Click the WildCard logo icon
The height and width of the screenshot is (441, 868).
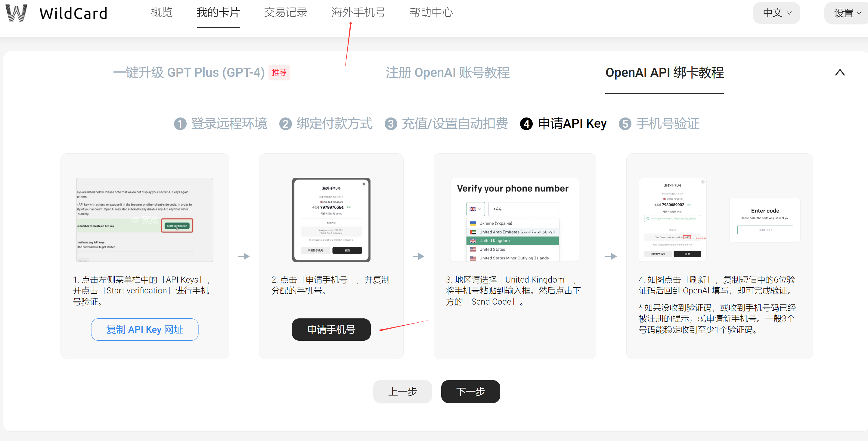pos(16,12)
